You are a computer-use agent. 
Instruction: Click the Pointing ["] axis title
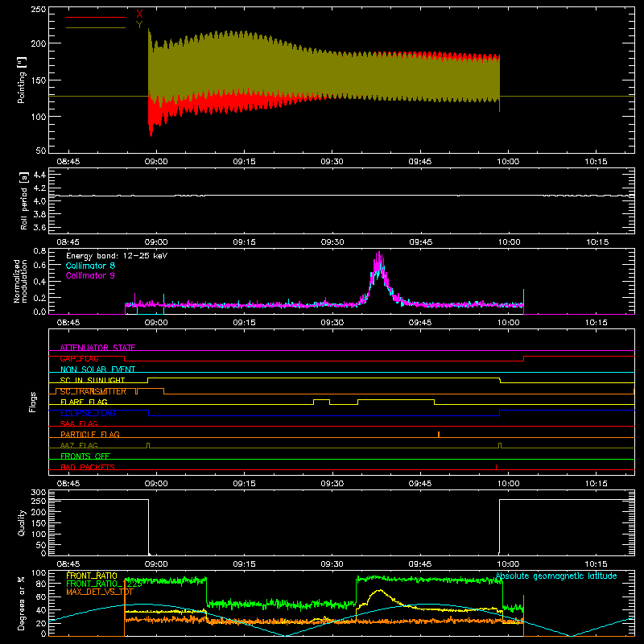coord(22,80)
